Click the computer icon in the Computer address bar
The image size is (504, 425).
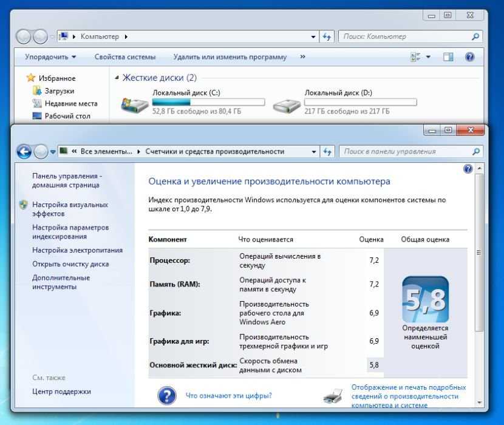pyautogui.click(x=64, y=36)
